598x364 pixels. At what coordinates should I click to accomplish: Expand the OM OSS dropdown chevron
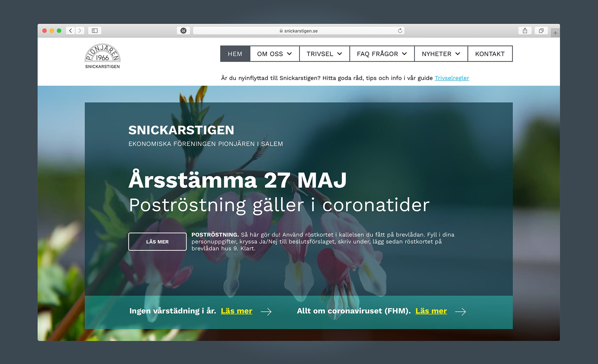(289, 54)
